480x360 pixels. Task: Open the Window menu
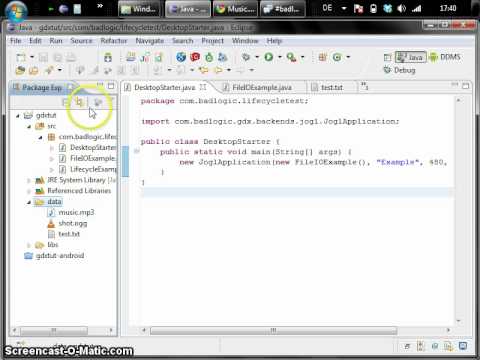[245, 41]
